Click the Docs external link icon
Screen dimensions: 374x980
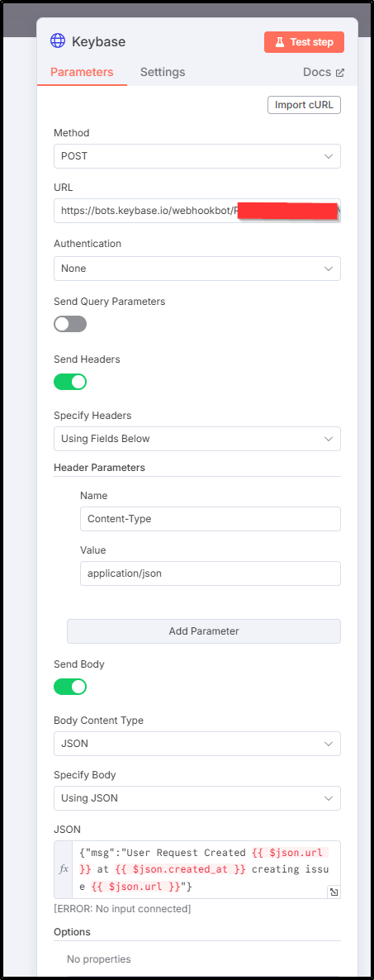coord(339,73)
